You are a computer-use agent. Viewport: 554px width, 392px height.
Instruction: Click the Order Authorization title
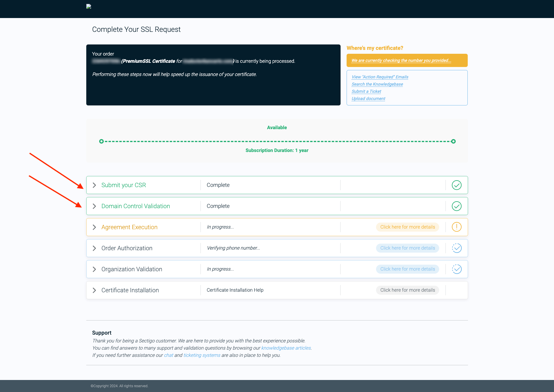click(127, 248)
